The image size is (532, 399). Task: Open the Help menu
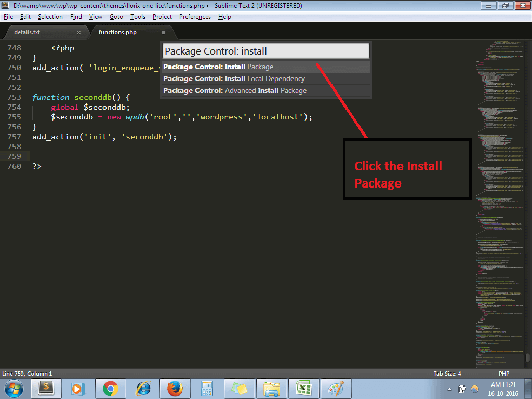[224, 17]
